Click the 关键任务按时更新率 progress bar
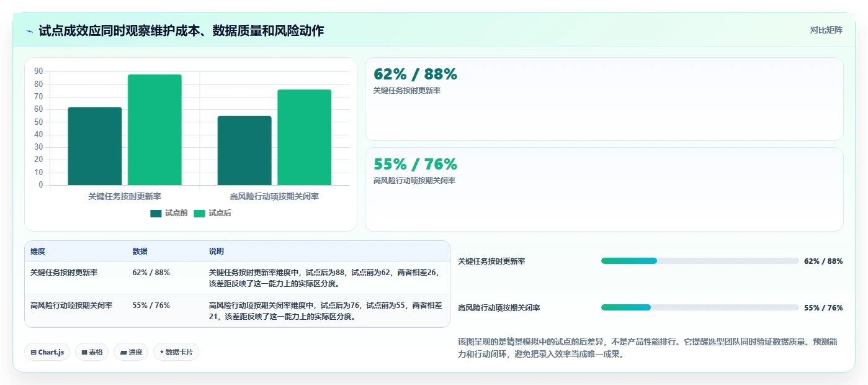 pos(700,261)
